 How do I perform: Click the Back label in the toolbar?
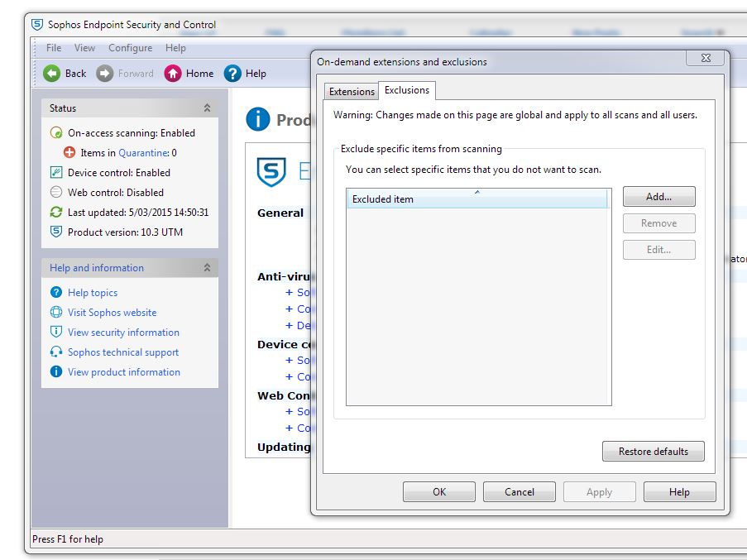pos(76,74)
